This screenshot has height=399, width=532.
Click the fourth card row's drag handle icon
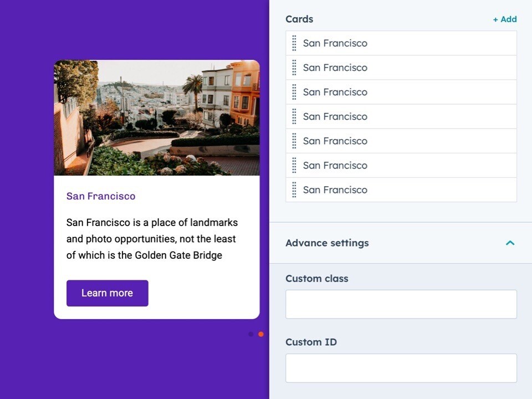click(294, 116)
